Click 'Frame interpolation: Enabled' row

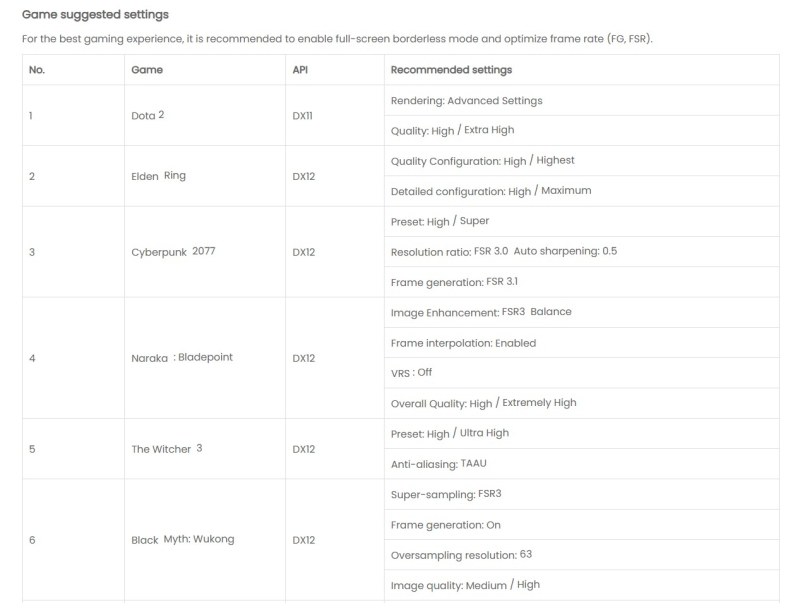coord(582,343)
